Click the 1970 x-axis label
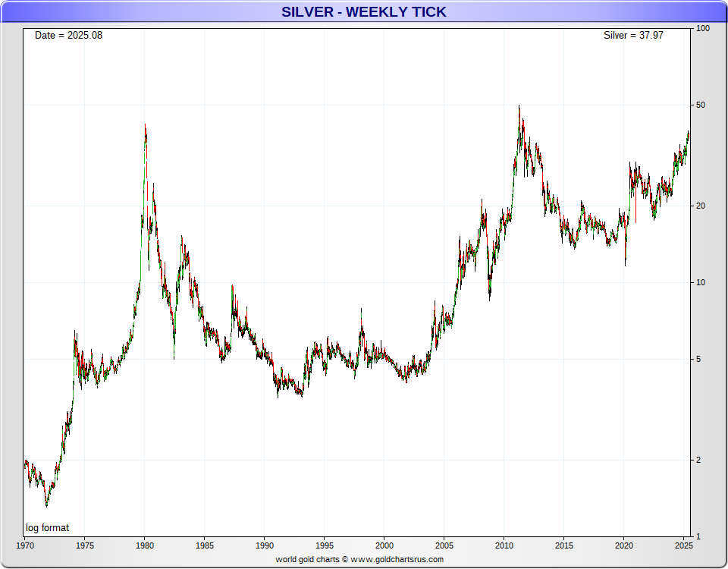The width and height of the screenshot is (728, 569). click(25, 545)
